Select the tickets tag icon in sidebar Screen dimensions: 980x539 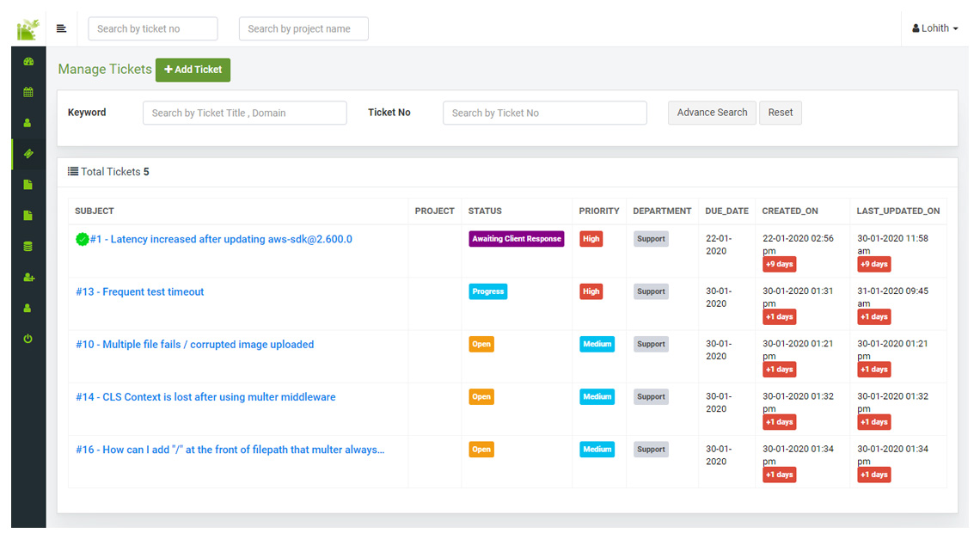tap(28, 154)
